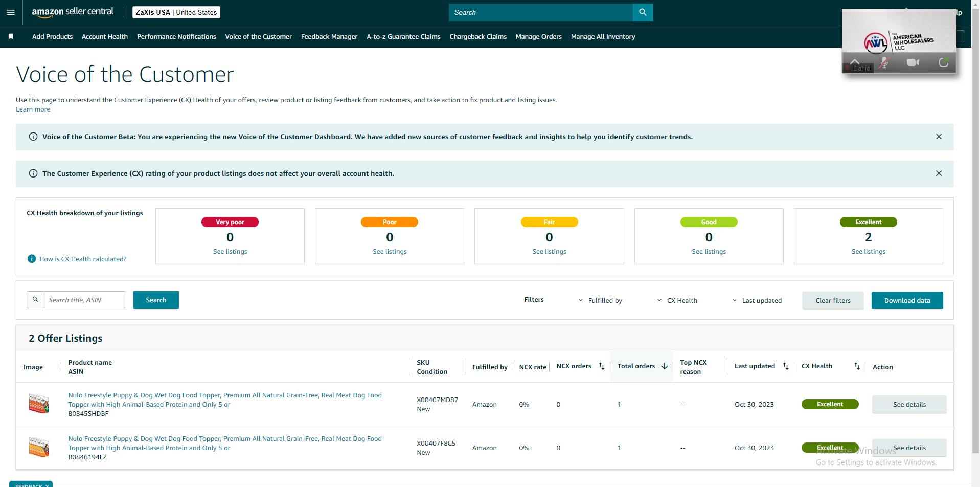Click the yellow Fair rating badge
980x487 pixels.
point(549,222)
